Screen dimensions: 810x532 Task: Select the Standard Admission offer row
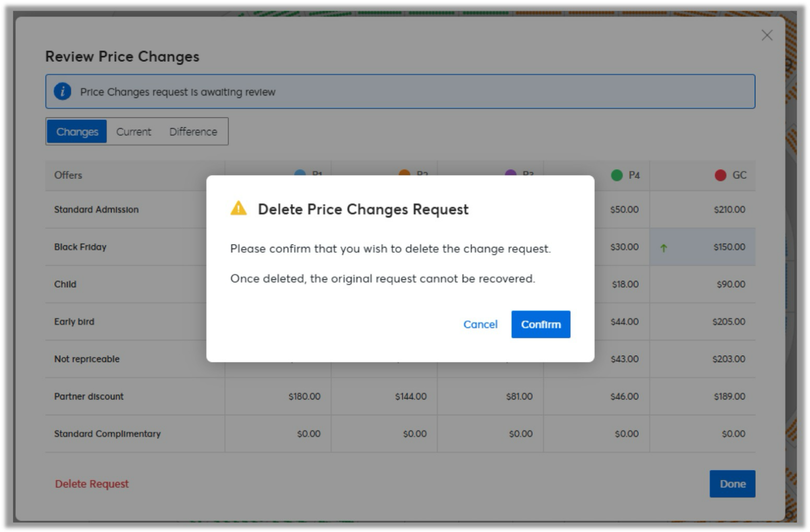tap(97, 209)
